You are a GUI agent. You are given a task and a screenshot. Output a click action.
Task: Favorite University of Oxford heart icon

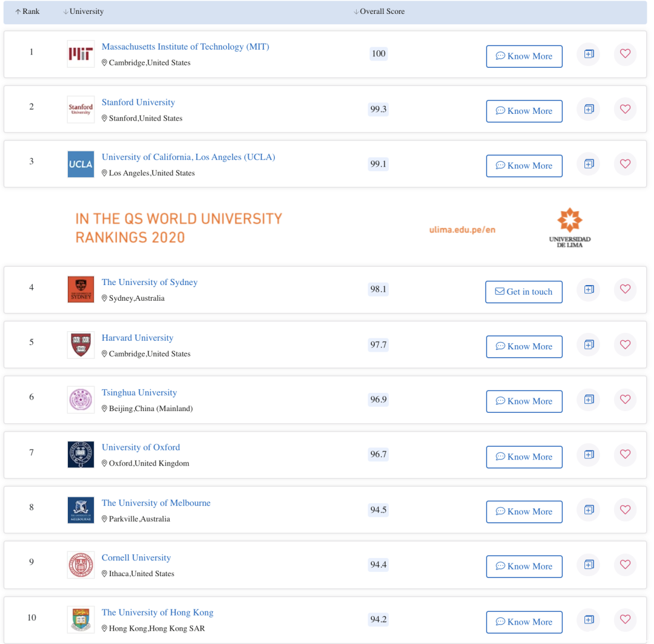[x=625, y=455]
